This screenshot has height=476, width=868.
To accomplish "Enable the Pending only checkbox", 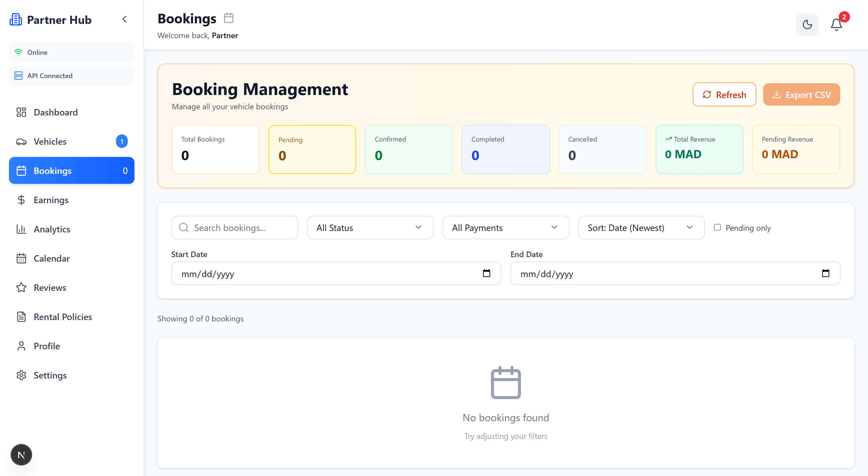I will [x=717, y=227].
